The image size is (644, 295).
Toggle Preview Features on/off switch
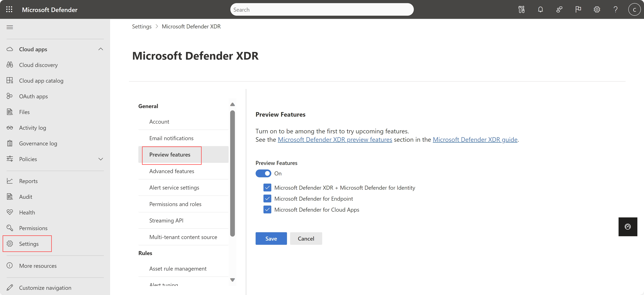[263, 173]
